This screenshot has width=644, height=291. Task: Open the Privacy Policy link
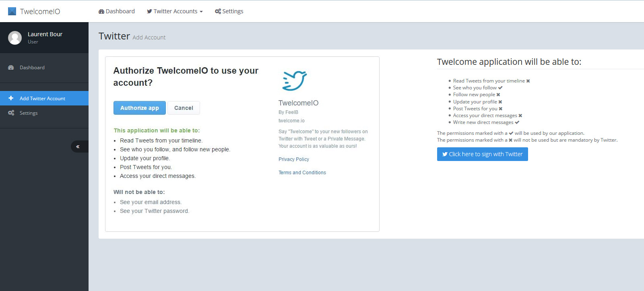click(294, 159)
